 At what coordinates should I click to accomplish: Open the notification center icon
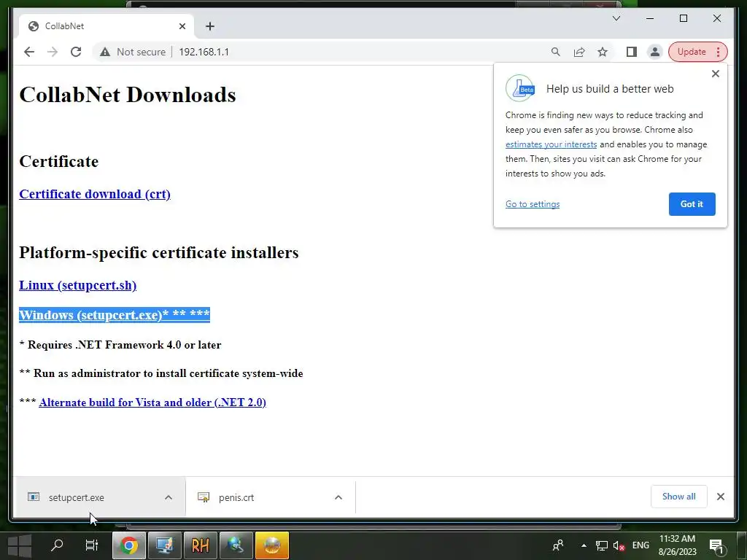[716, 545]
